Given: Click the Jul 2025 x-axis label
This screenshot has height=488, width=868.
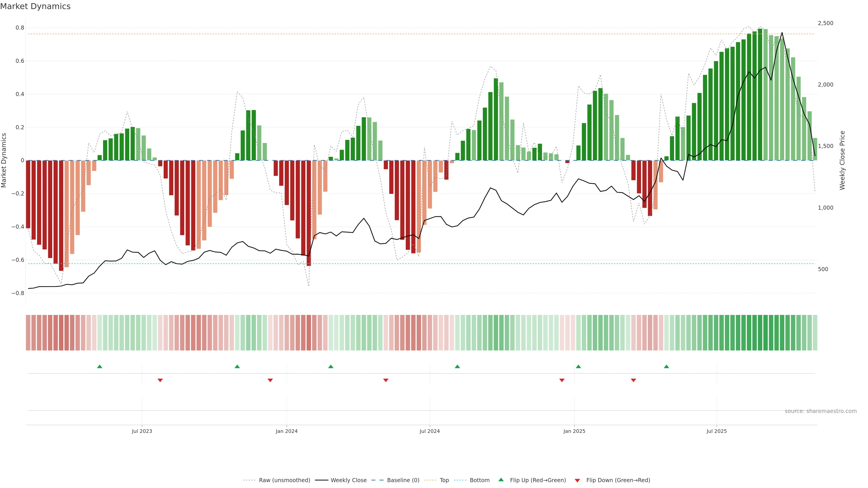Looking at the screenshot, I should pyautogui.click(x=716, y=431).
